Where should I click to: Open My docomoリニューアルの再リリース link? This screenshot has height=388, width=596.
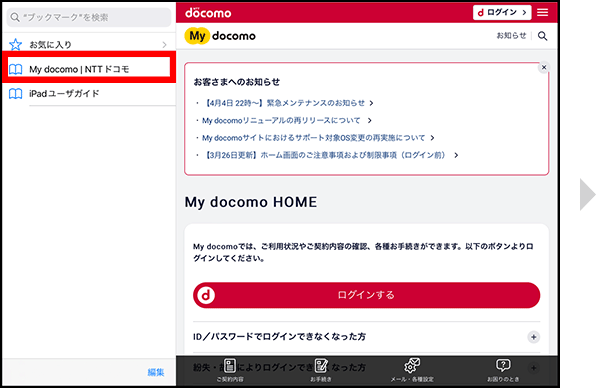pyautogui.click(x=287, y=120)
